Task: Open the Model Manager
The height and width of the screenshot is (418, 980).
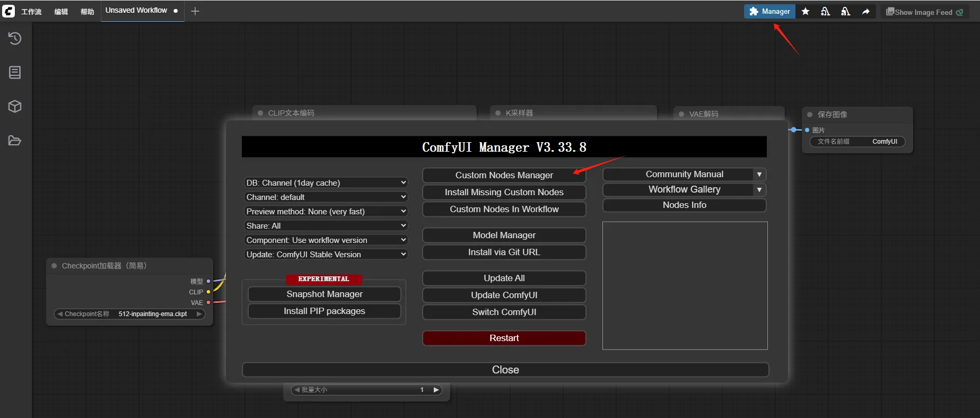Action: pyautogui.click(x=504, y=235)
